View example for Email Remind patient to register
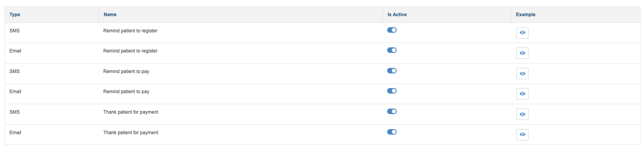The image size is (644, 150). coord(522,53)
